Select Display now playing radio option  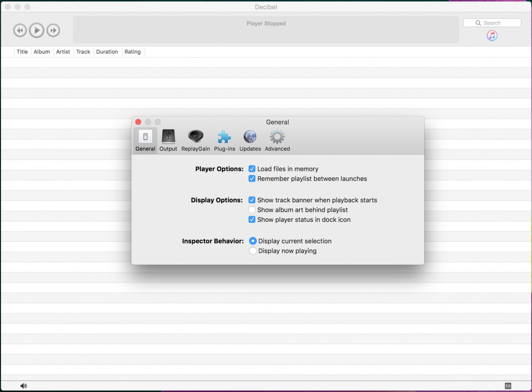(x=253, y=251)
